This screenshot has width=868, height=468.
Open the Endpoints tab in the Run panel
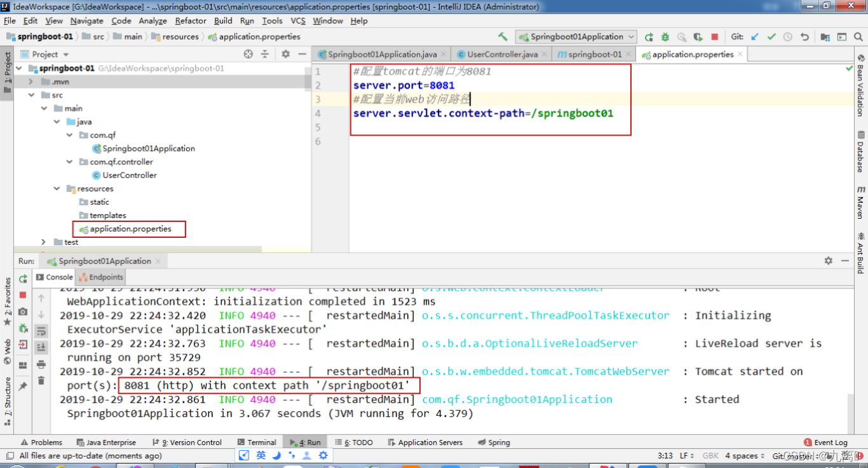click(100, 277)
